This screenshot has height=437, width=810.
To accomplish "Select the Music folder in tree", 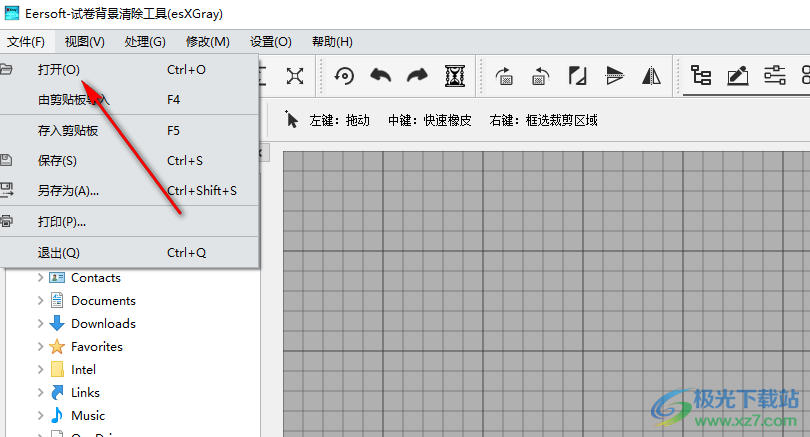I will pyautogui.click(x=88, y=416).
